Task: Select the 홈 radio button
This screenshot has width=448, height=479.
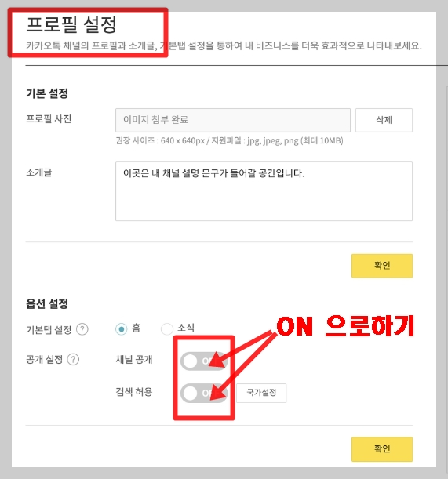Action: (x=122, y=329)
